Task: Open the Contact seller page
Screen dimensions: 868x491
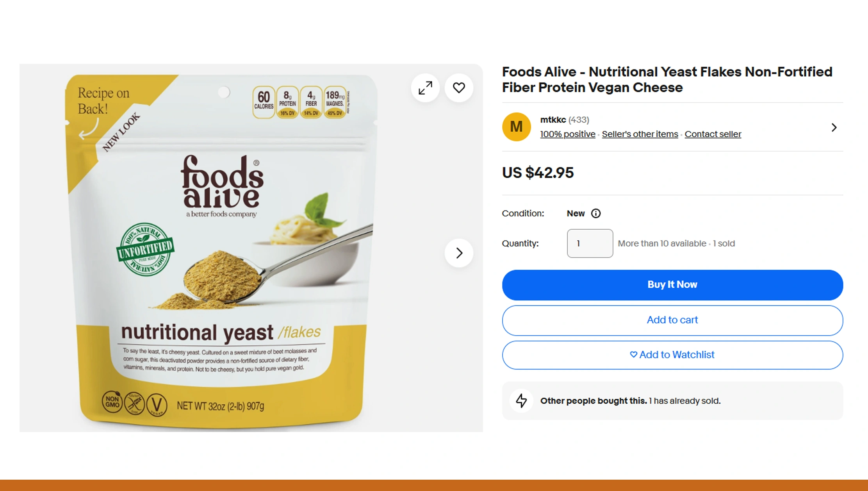Action: [713, 134]
